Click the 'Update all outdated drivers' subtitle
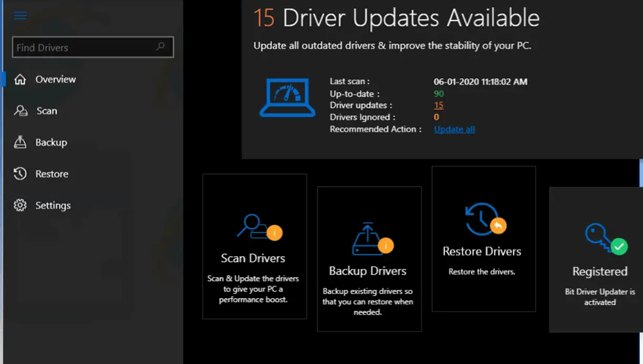 click(392, 46)
